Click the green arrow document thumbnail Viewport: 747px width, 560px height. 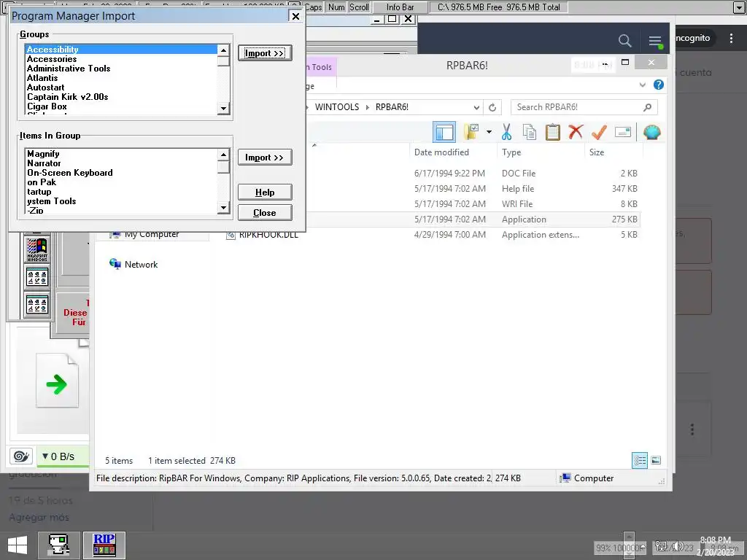pyautogui.click(x=57, y=381)
